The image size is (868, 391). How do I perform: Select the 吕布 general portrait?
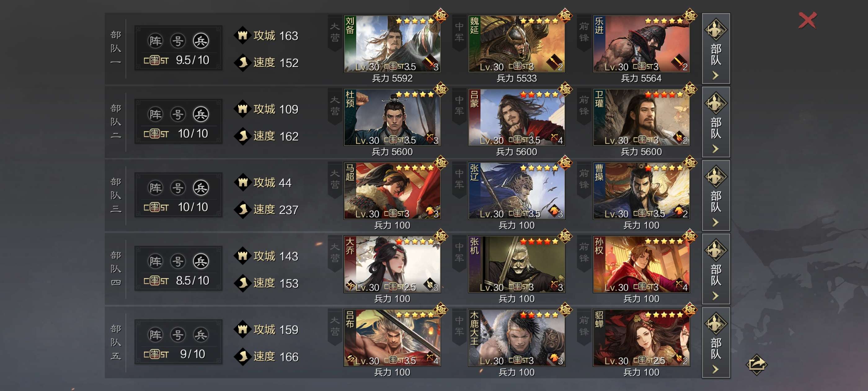point(392,338)
